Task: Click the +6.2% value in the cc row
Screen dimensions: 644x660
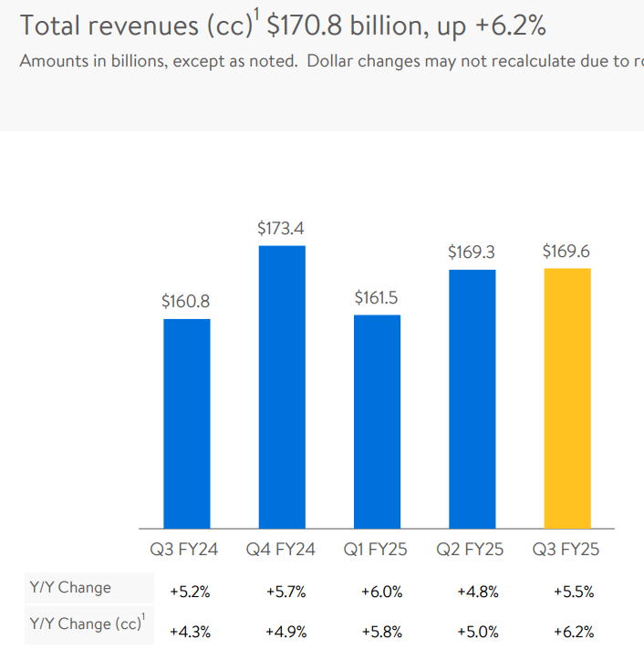Action: click(574, 632)
